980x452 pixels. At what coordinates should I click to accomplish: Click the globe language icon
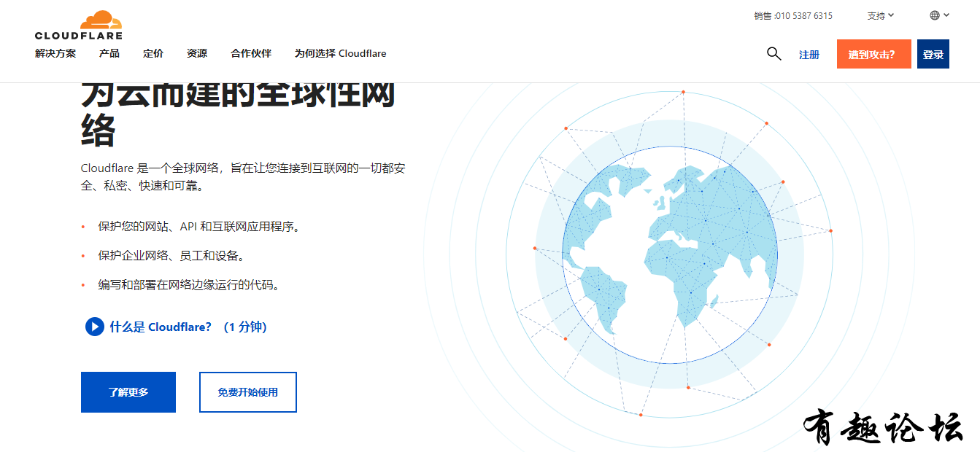coord(935,15)
